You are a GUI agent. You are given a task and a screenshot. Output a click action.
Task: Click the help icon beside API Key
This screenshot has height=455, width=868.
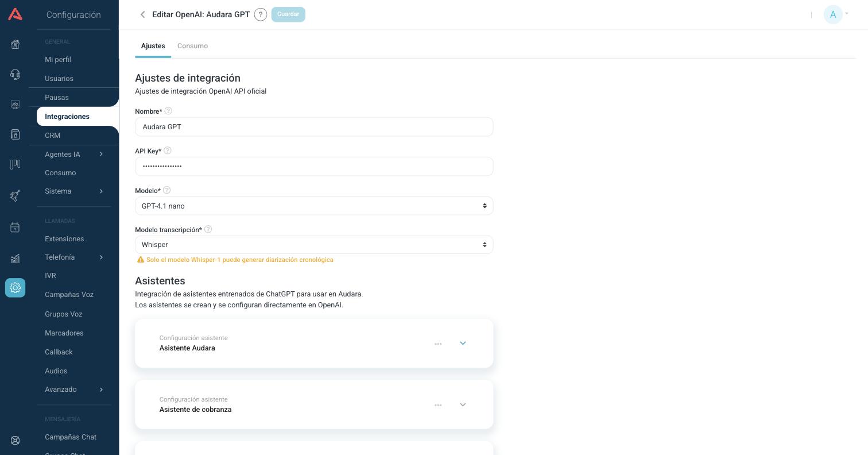168,151
